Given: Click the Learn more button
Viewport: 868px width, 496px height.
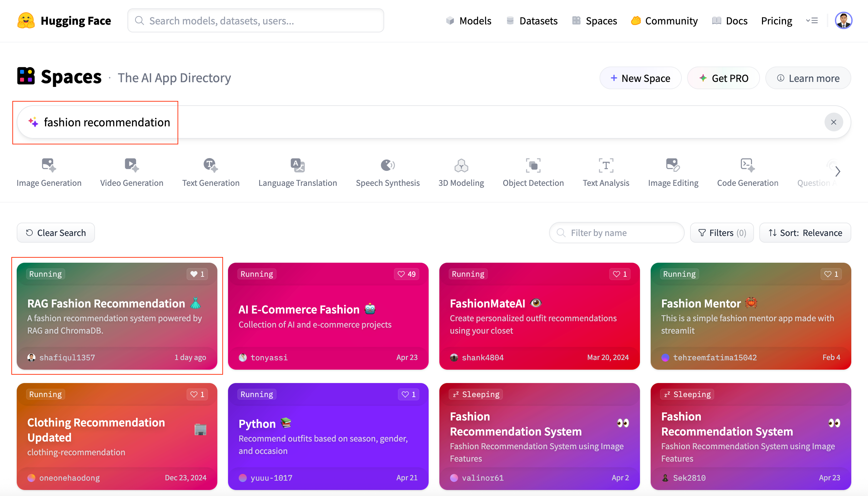Looking at the screenshot, I should click(808, 78).
